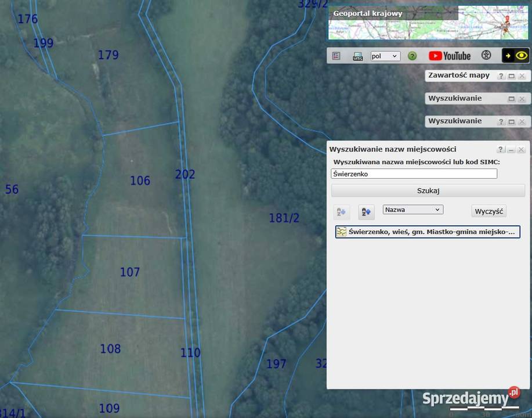Screen dimensions: 532x418
Task: Minimize the Wyszukiwanie nazw miejscowości panel
Action: pos(511,150)
